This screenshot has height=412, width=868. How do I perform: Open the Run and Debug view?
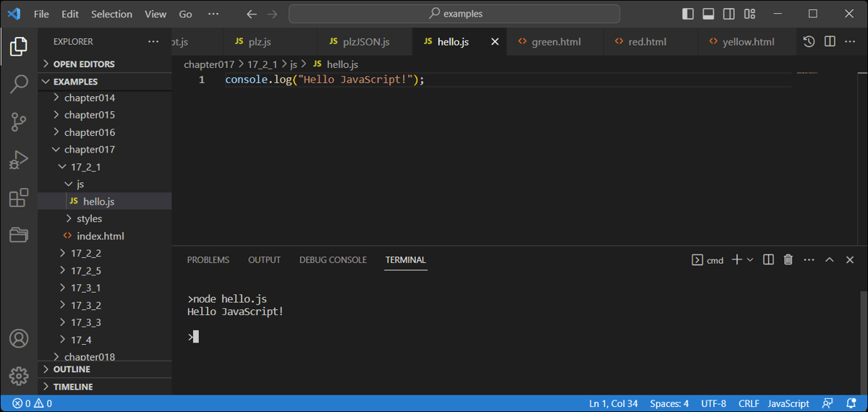pyautogui.click(x=19, y=160)
